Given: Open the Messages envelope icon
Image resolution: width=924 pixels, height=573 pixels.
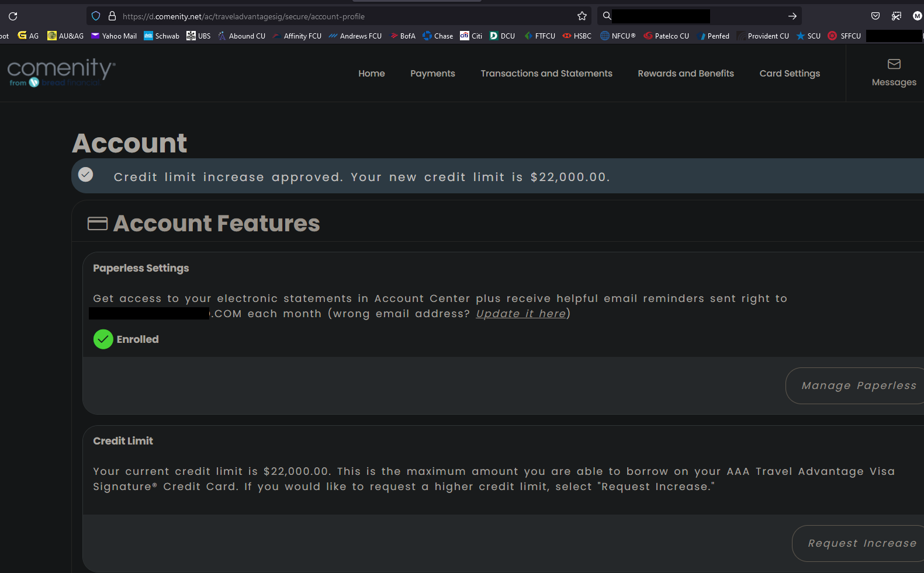Looking at the screenshot, I should coord(894,64).
